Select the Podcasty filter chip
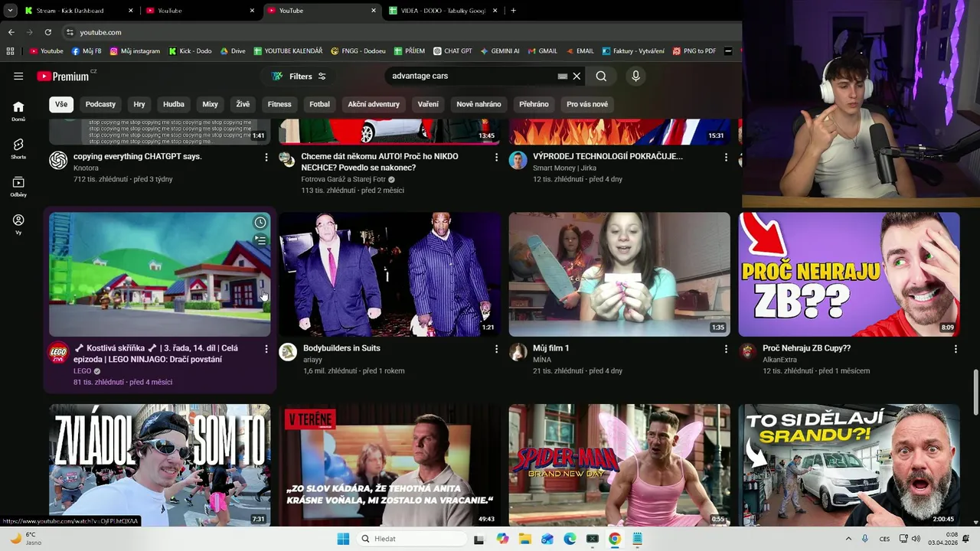This screenshot has width=980, height=551. [x=100, y=104]
